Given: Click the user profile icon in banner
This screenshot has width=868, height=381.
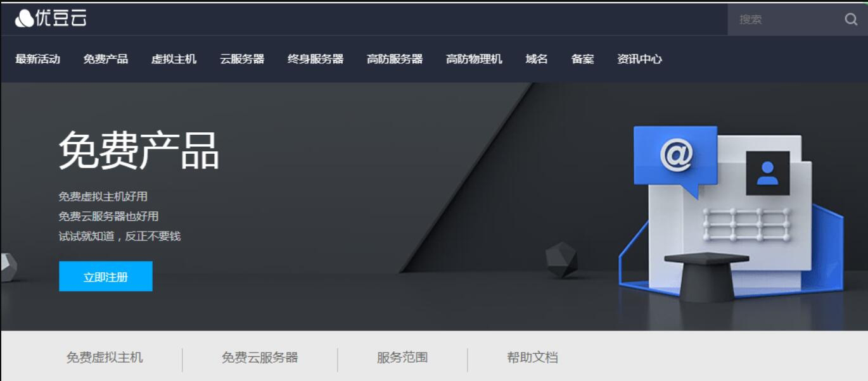Looking at the screenshot, I should tap(767, 173).
